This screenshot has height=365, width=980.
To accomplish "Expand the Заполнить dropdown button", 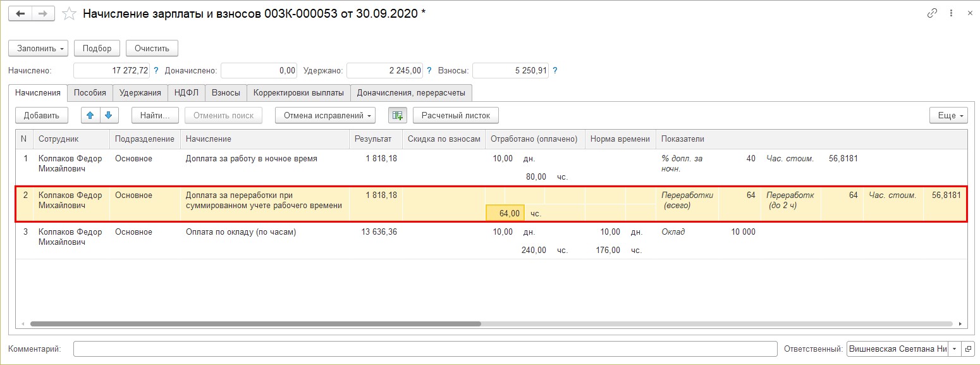I will [x=39, y=48].
